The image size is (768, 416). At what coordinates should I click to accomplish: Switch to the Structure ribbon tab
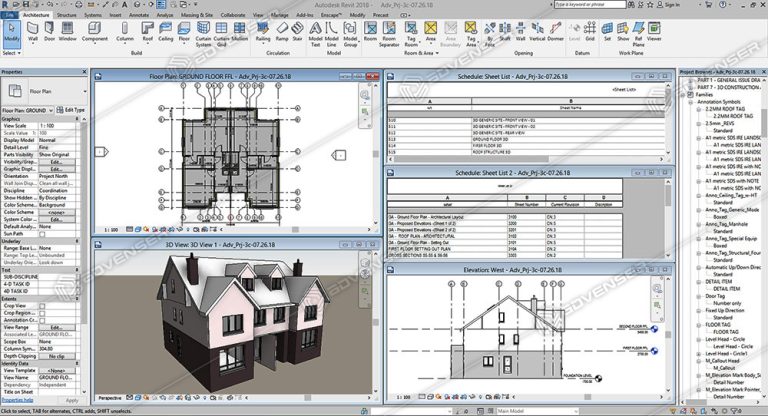(x=67, y=15)
